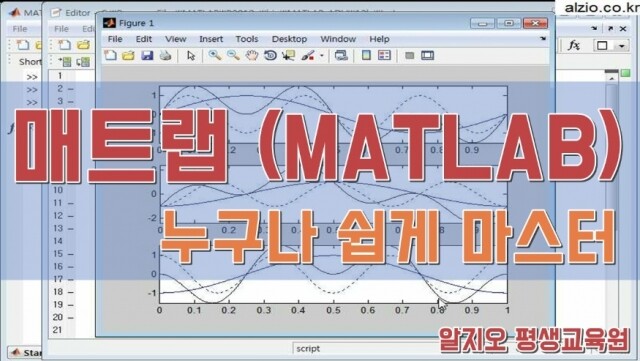Click the MATLAB Start button
The width and height of the screenshot is (640, 361).
coord(26,352)
